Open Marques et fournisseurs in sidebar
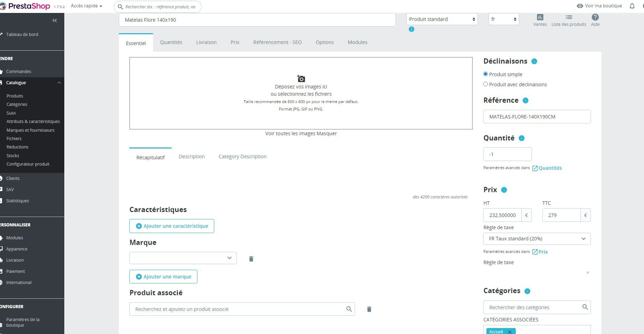Image resolution: width=644 pixels, height=334 pixels. 30,130
